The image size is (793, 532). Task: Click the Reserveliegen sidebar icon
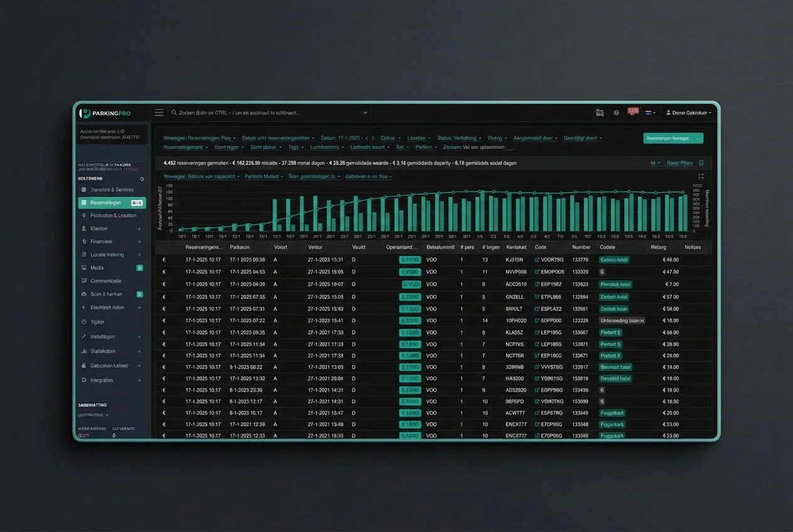click(84, 203)
